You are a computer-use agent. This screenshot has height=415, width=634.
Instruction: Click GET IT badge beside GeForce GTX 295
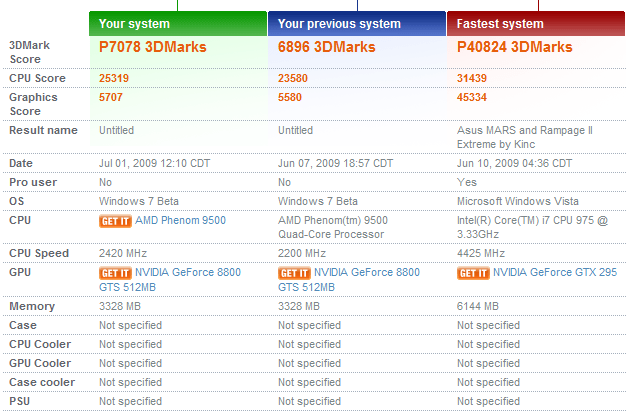[473, 273]
